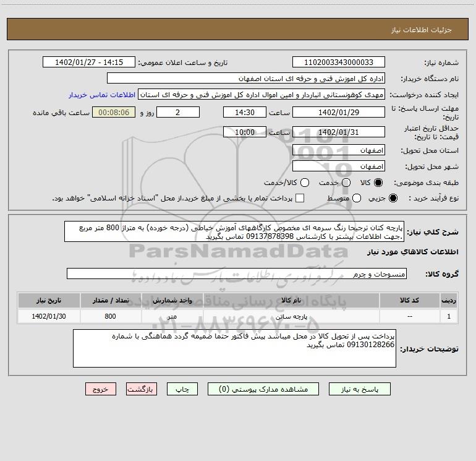Click the نام کالا column header
The height and width of the screenshot is (461, 476).
pyautogui.click(x=291, y=300)
